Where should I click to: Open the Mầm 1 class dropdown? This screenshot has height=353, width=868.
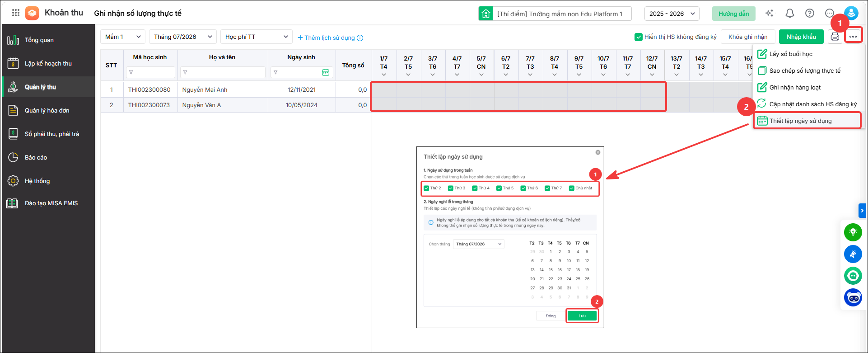pos(123,37)
